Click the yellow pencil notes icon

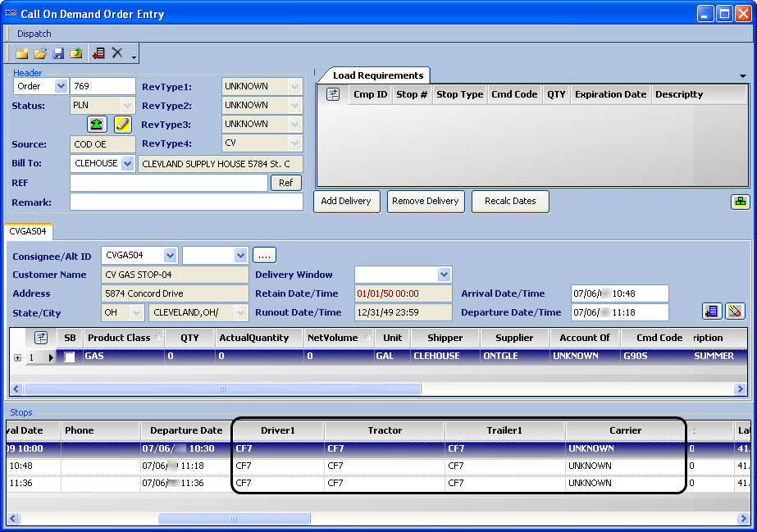click(122, 125)
